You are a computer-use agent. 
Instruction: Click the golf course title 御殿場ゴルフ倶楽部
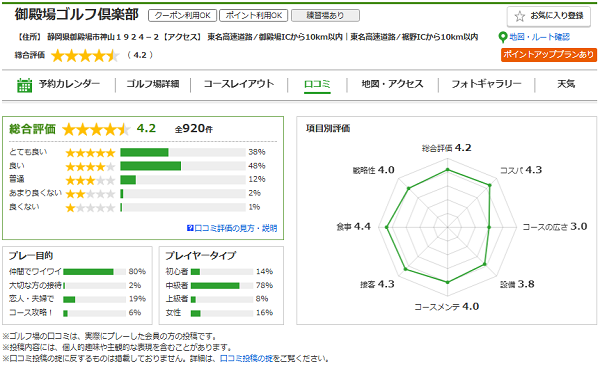point(77,15)
